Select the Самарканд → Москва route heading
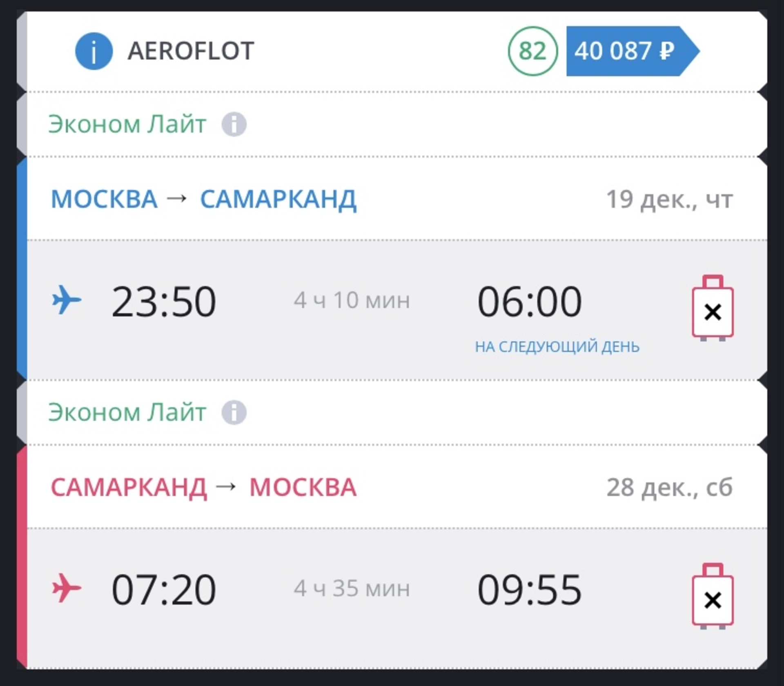 pos(203,487)
